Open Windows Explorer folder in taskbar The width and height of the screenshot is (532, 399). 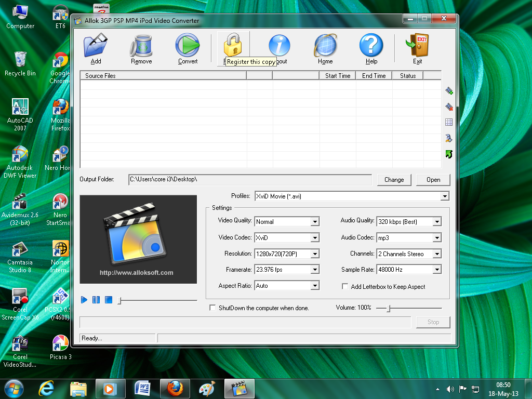click(x=78, y=389)
